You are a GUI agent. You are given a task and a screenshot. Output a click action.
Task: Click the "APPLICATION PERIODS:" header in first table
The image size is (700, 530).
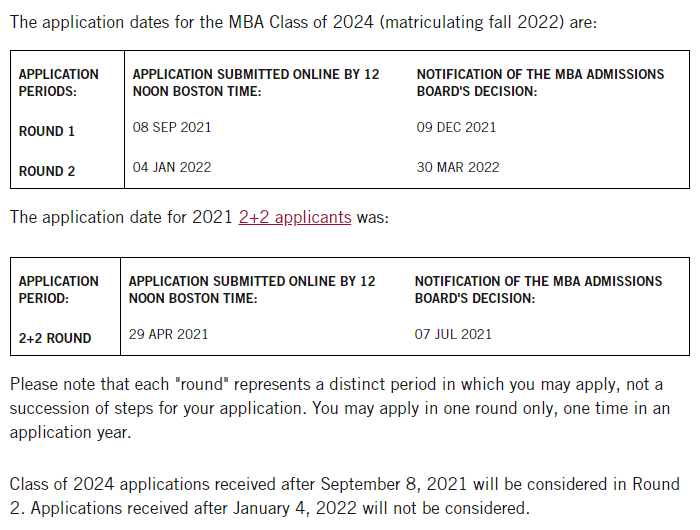pyautogui.click(x=59, y=82)
